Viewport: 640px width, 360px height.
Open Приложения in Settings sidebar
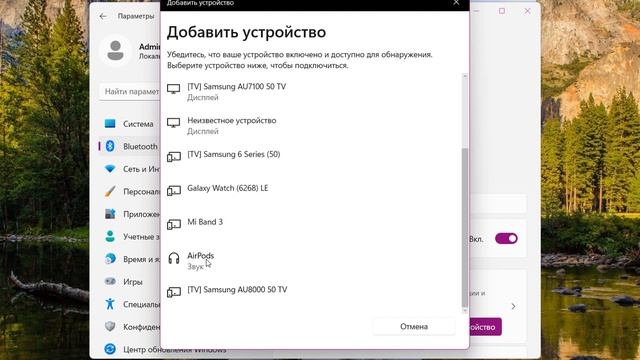(x=129, y=214)
